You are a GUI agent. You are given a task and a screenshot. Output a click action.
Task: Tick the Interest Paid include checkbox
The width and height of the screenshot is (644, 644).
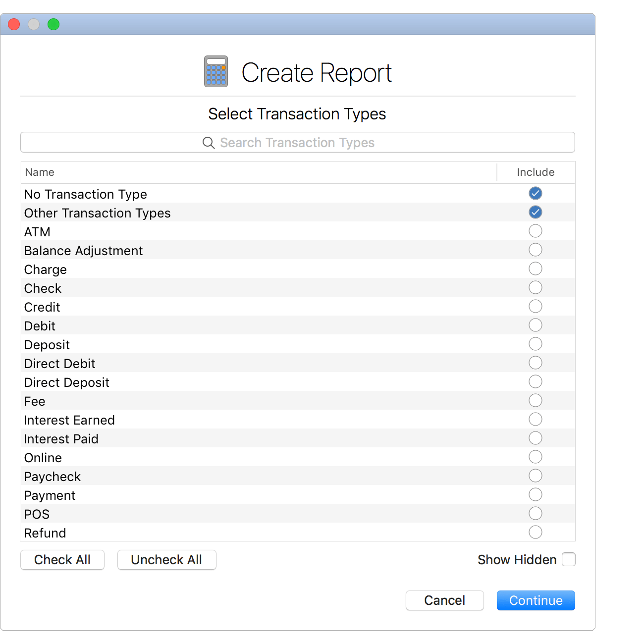[x=536, y=438]
